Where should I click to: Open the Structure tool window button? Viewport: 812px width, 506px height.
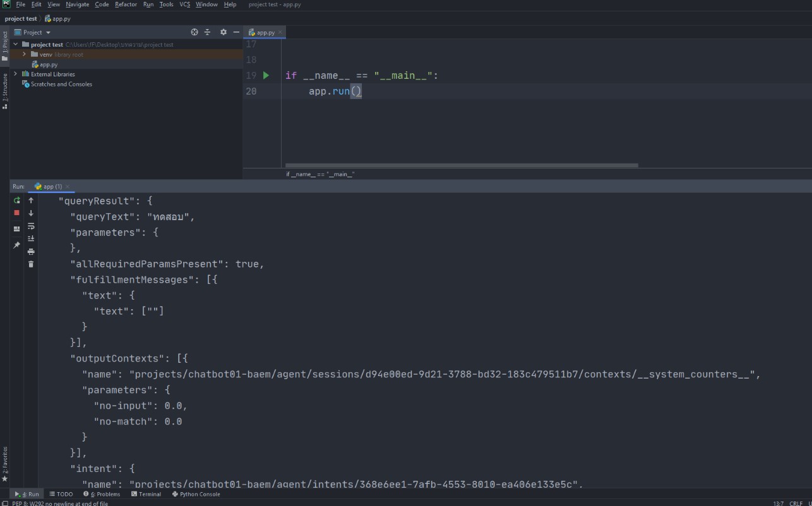coord(4,91)
